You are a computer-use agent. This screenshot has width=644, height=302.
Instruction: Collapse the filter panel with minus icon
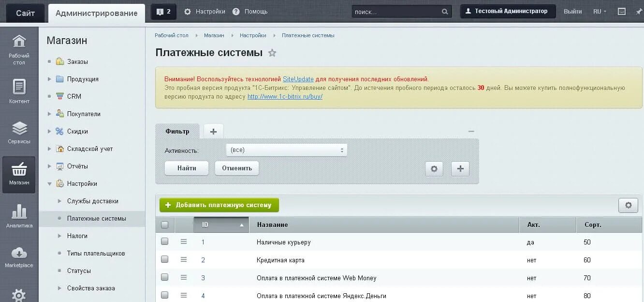pyautogui.click(x=471, y=131)
